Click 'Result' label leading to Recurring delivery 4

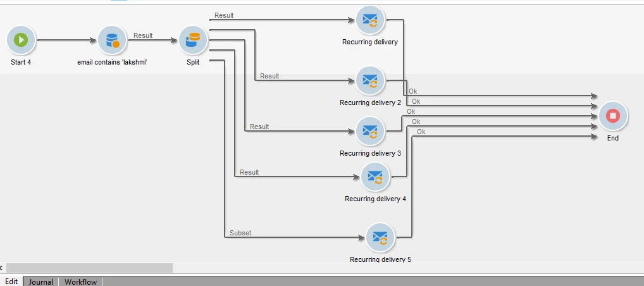[249, 172]
